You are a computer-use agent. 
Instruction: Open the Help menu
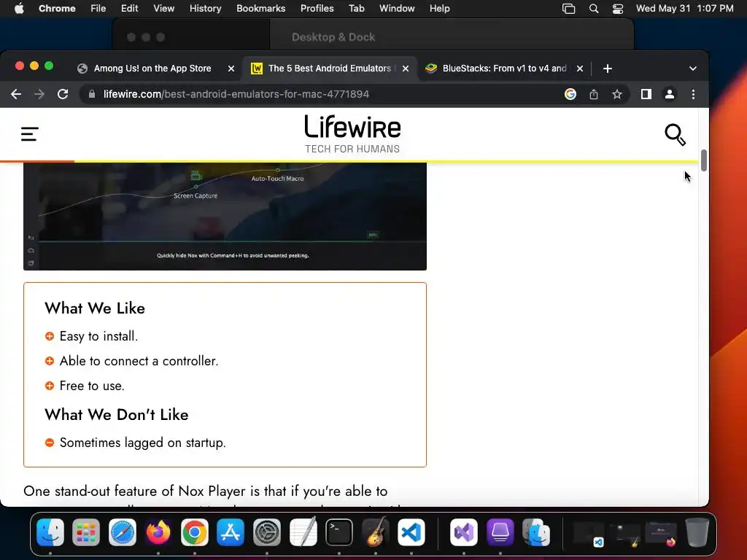[x=439, y=9]
